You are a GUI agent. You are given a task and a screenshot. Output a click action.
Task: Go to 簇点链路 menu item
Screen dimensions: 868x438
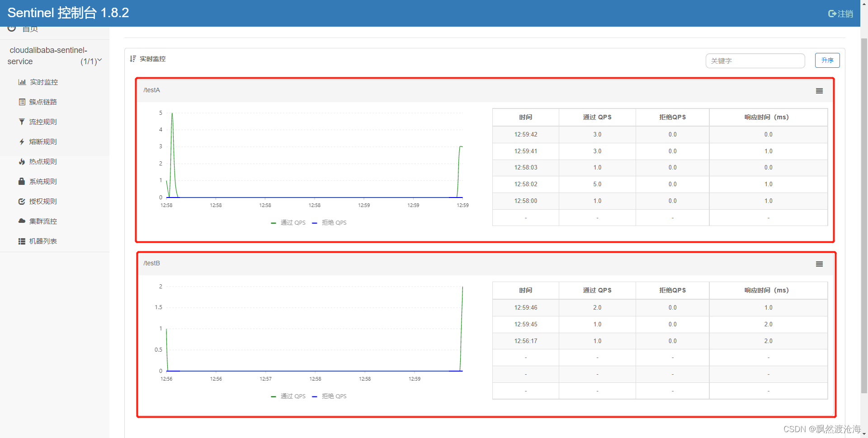[43, 102]
